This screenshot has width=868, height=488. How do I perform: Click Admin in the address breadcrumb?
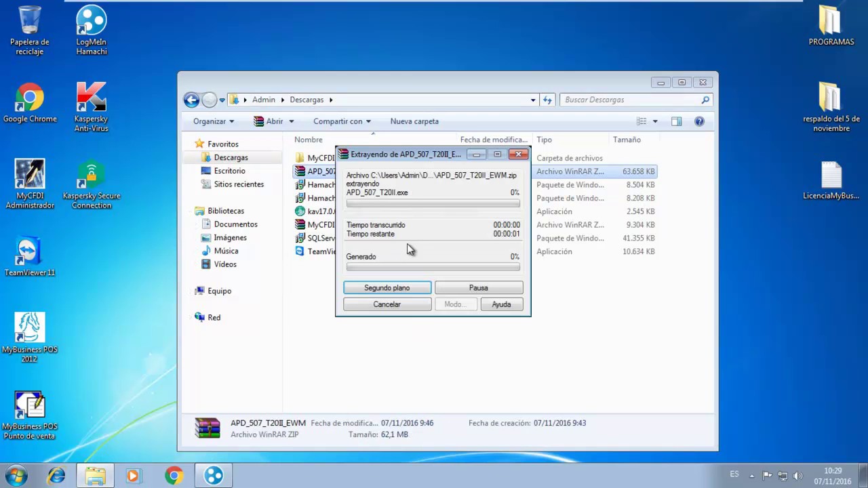(x=264, y=100)
